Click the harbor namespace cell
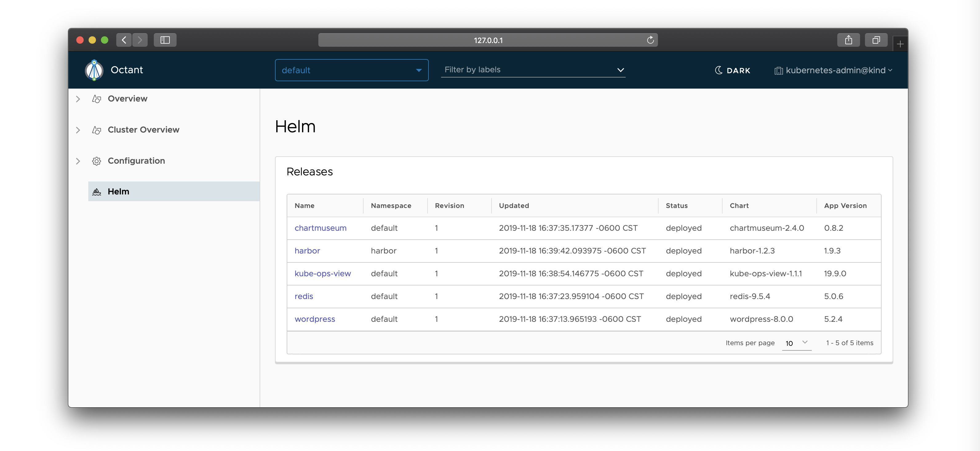 tap(384, 251)
